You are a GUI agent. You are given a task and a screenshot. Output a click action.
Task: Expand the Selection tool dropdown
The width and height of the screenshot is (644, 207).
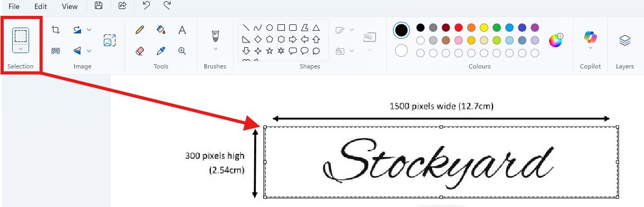[20, 48]
